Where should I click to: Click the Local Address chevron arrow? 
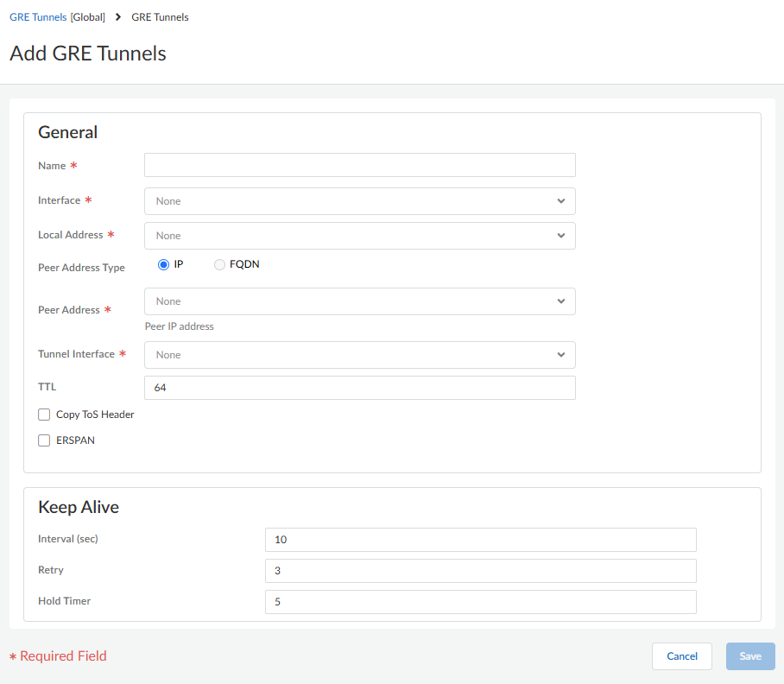pos(561,236)
